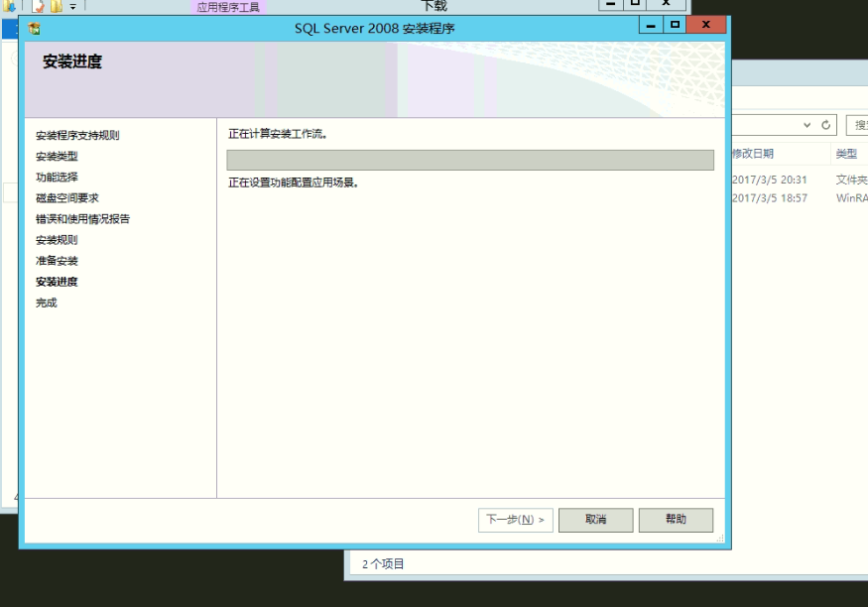Image resolution: width=868 pixels, height=607 pixels.
Task: Click the installation progress bar
Action: (470, 160)
